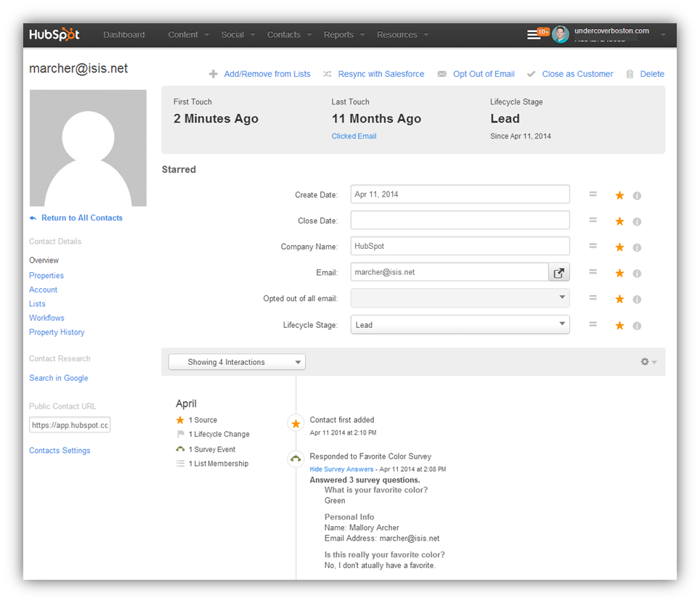700x603 pixels.
Task: Unstar the Lifecycle Stage property
Action: 619,326
